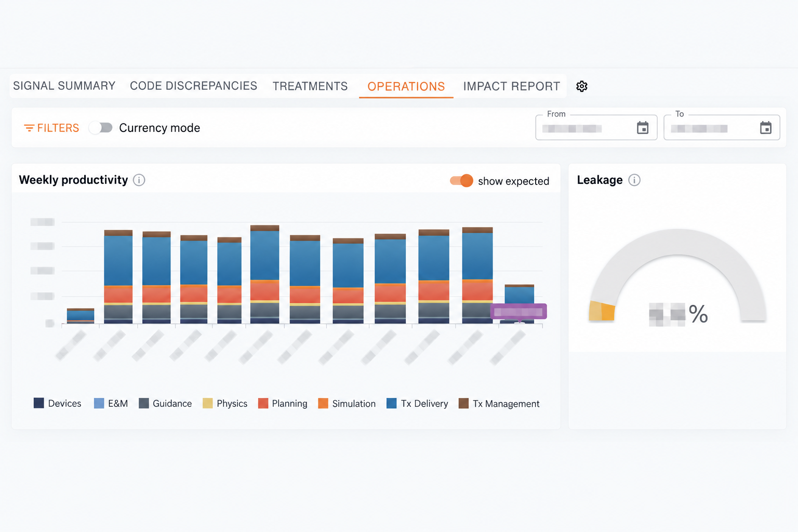Viewport: 798px width, 532px height.
Task: Toggle Currency mode switch
Action: pyautogui.click(x=100, y=127)
